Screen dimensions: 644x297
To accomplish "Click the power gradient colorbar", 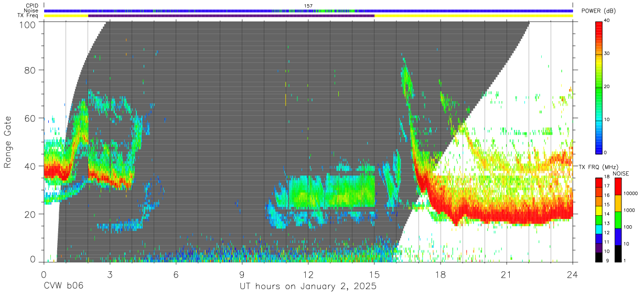I will [x=599, y=87].
